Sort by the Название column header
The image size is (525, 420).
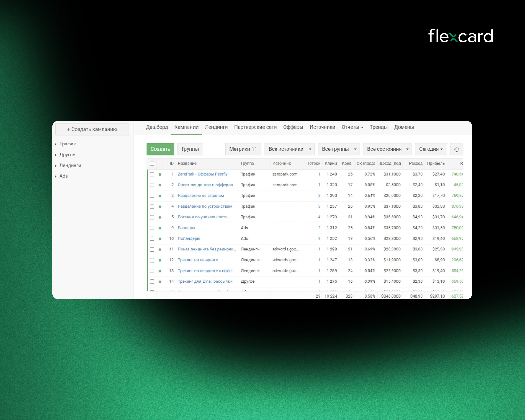(x=187, y=164)
